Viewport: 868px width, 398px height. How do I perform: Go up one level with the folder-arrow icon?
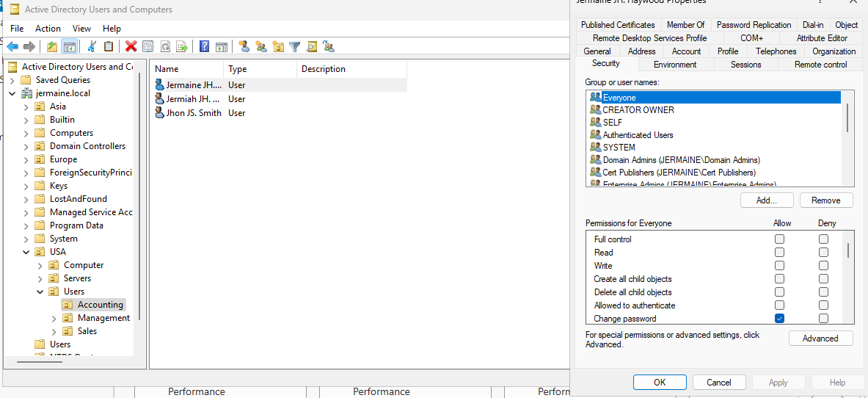(x=52, y=46)
